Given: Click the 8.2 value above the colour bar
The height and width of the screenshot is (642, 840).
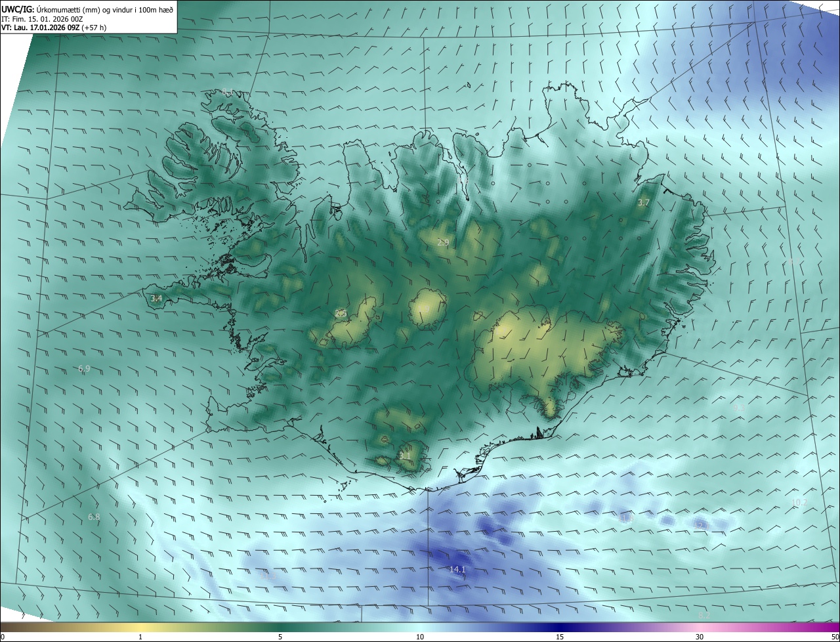Looking at the screenshot, I should click(x=704, y=615).
